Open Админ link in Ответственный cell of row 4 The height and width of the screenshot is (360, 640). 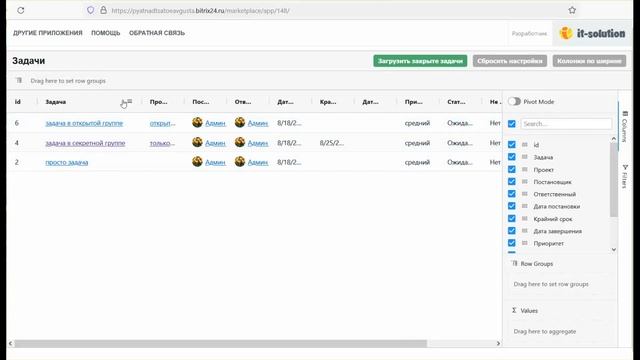point(258,143)
